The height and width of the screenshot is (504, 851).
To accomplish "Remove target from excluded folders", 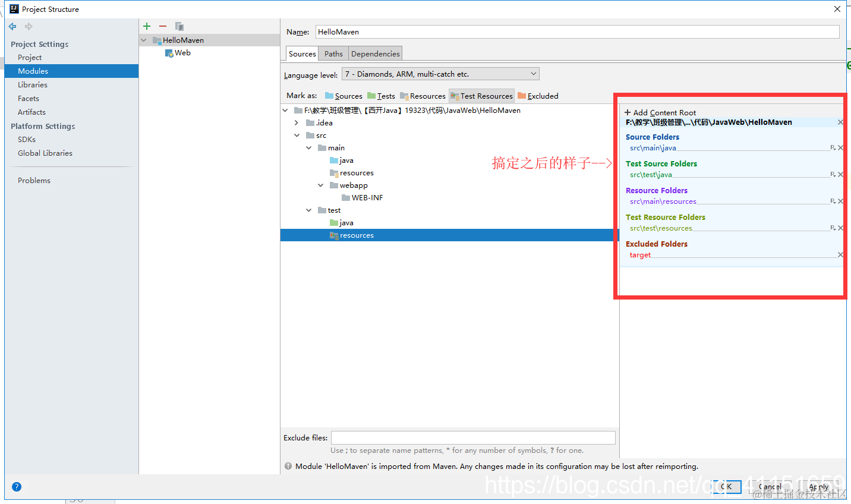I will tap(840, 255).
